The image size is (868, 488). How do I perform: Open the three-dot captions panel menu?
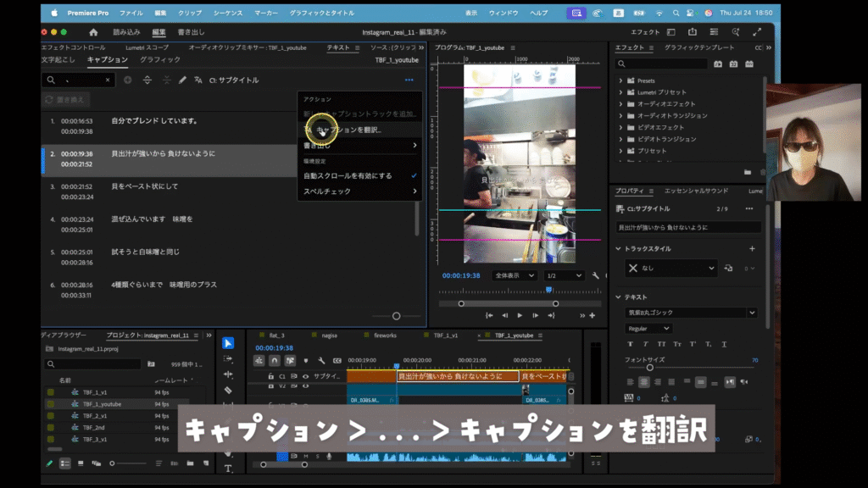409,80
